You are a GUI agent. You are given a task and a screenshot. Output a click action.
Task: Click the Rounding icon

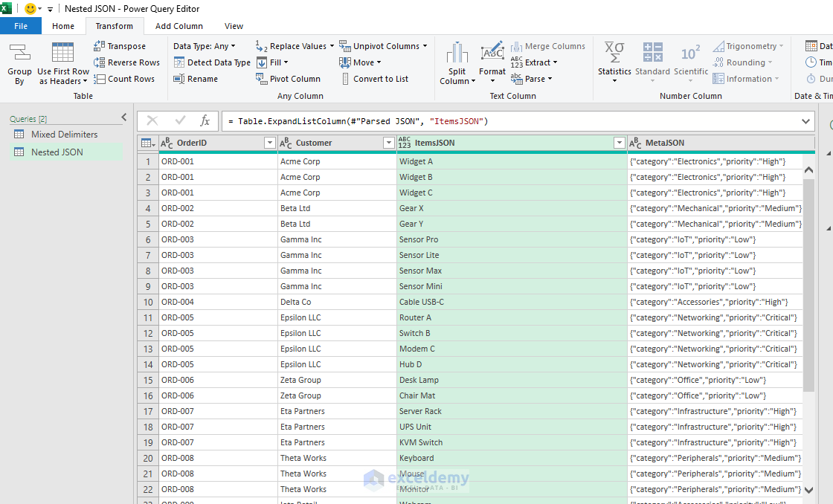coord(718,62)
